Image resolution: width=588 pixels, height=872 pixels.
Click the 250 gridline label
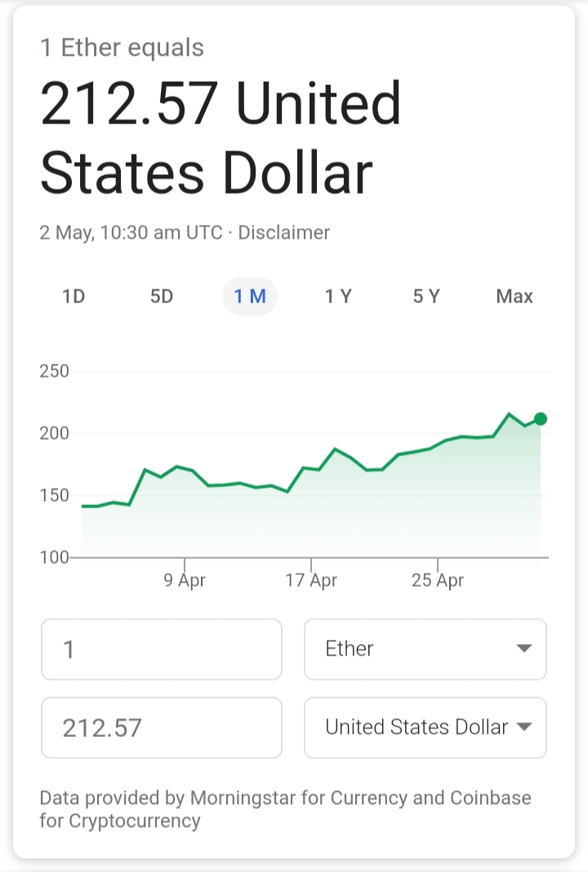(x=54, y=371)
